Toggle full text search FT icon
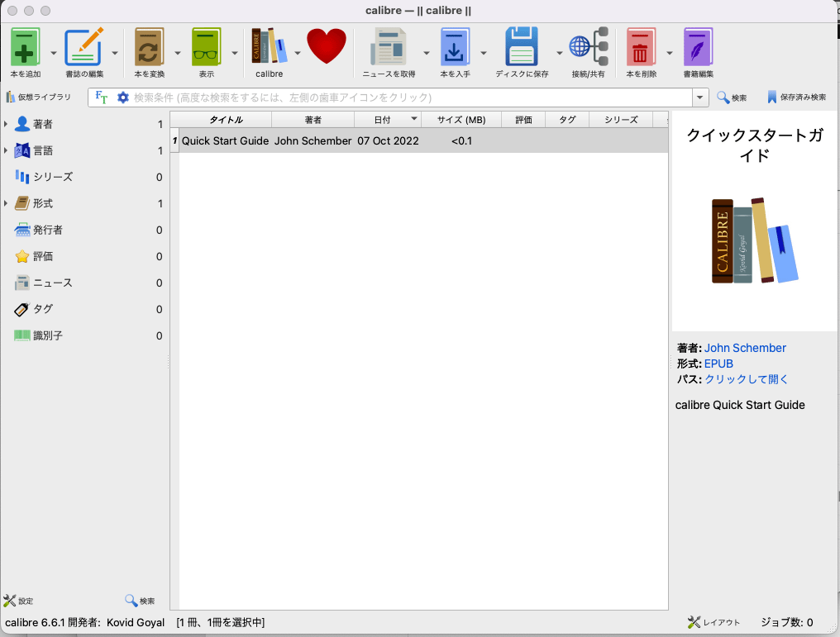 click(x=101, y=97)
